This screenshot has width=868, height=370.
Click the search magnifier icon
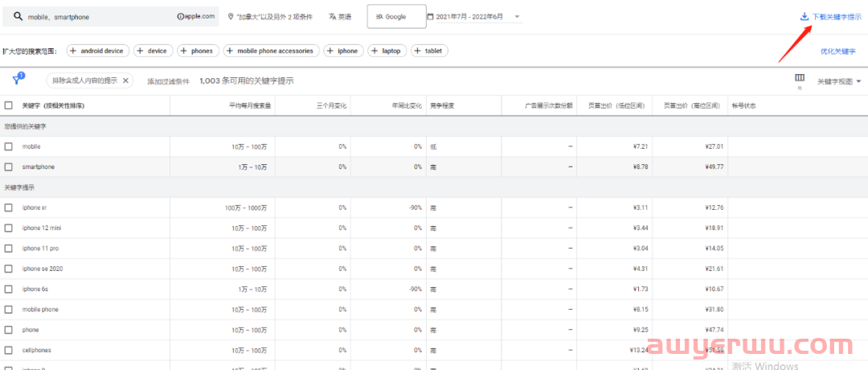[18, 17]
